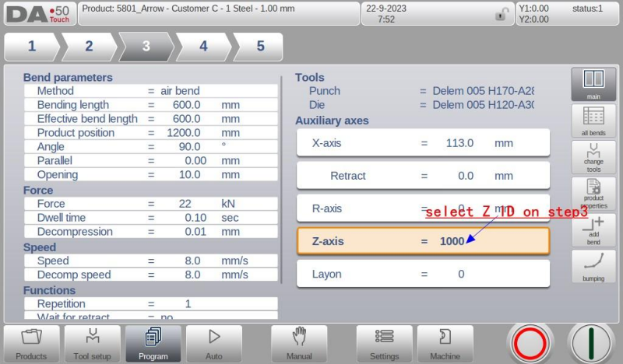Viewport: 623px width, 364px height.
Task: Open product properties
Action: pos(593,193)
